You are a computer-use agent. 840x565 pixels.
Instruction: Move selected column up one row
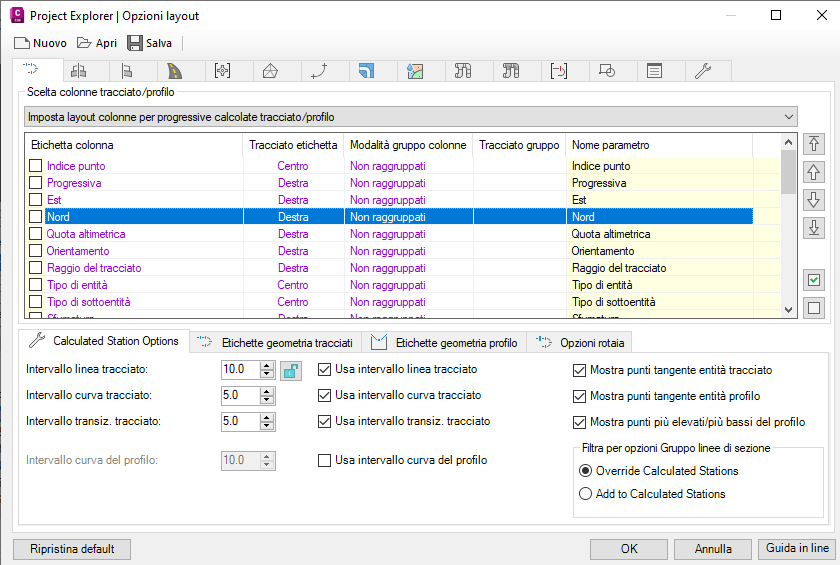coord(814,172)
